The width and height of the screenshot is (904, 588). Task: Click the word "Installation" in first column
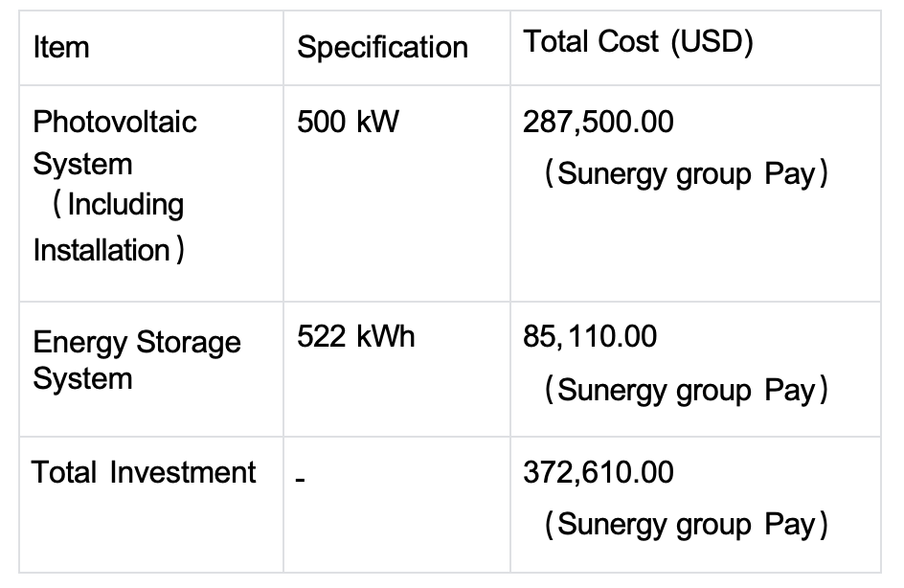click(x=102, y=250)
